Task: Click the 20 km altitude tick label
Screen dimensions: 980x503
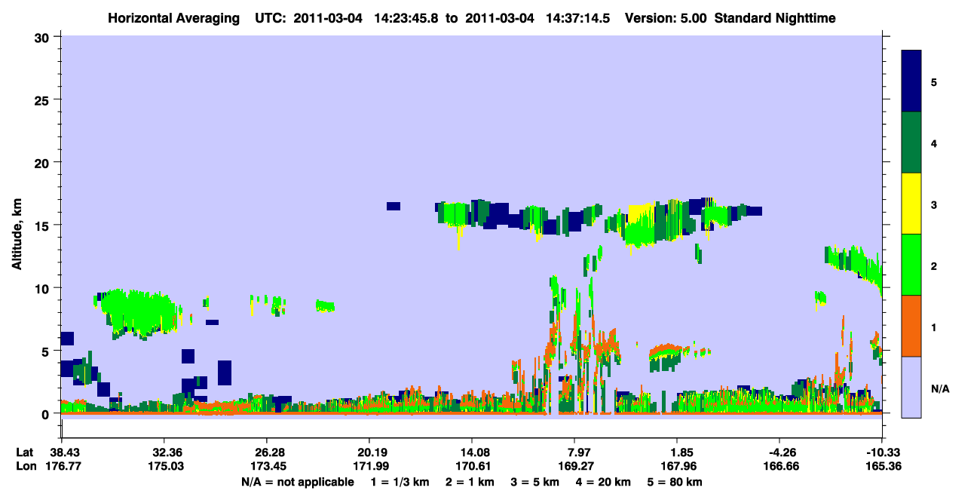Action: pyautogui.click(x=43, y=162)
